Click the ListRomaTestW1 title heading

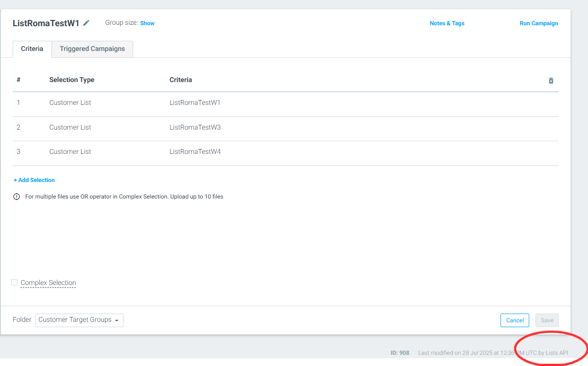pos(46,23)
